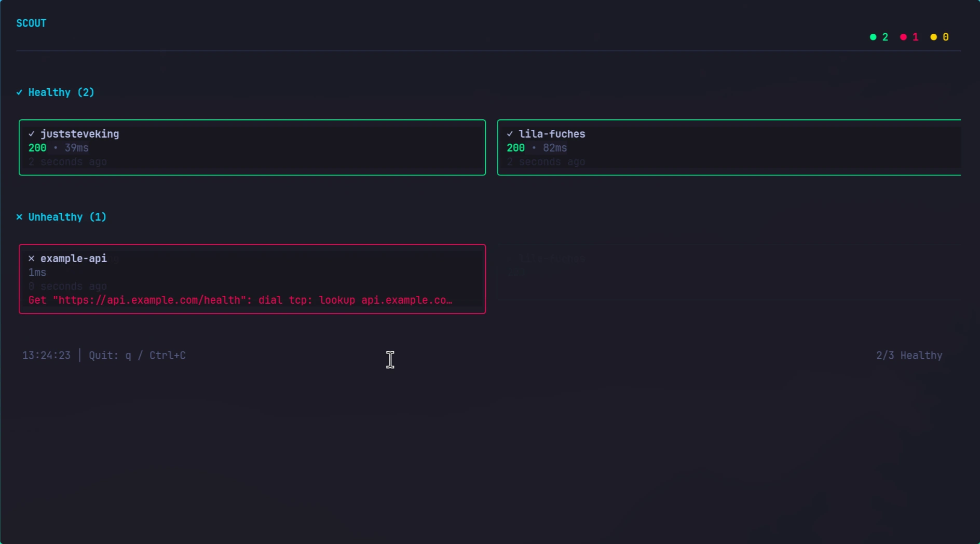980x544 pixels.
Task: Click checkmark icon next to Healthy heading
Action: [19, 92]
